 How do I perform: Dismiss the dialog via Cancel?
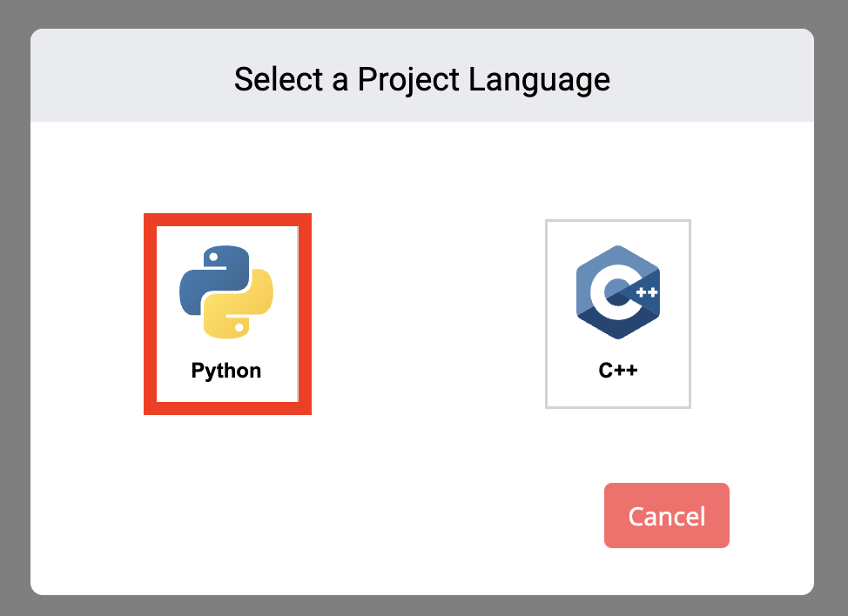pos(666,515)
